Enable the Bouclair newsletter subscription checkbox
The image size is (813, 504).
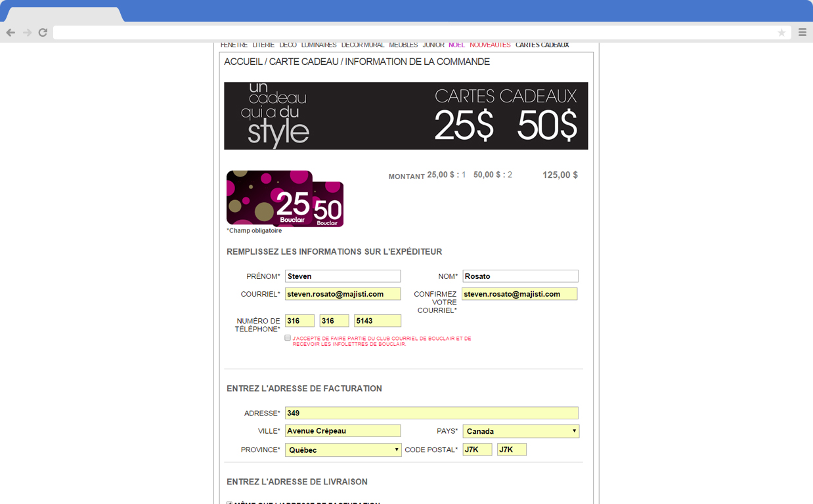(288, 337)
